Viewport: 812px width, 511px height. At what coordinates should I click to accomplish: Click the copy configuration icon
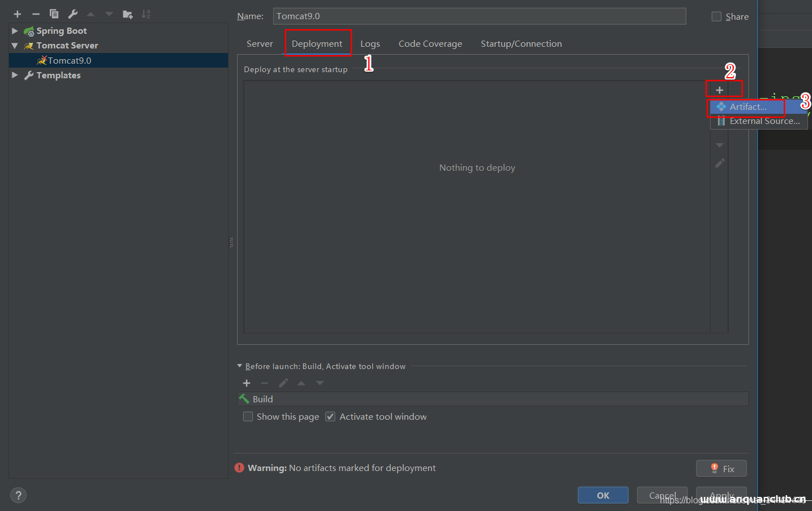[x=54, y=14]
